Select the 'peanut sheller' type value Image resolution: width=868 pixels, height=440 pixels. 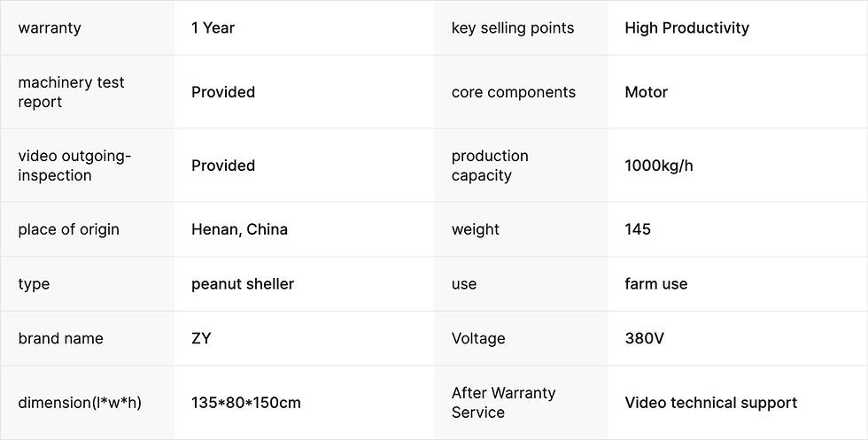tap(243, 284)
